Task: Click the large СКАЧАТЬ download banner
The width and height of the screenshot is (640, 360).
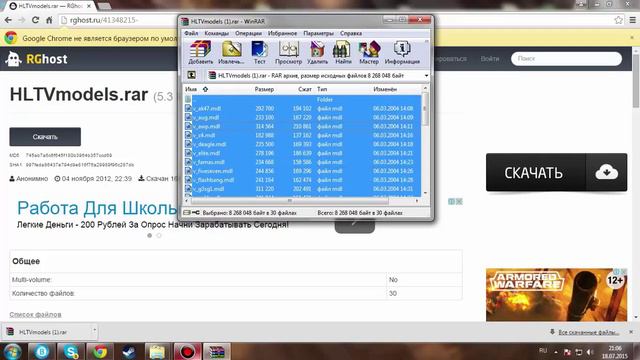Action: coord(556,172)
